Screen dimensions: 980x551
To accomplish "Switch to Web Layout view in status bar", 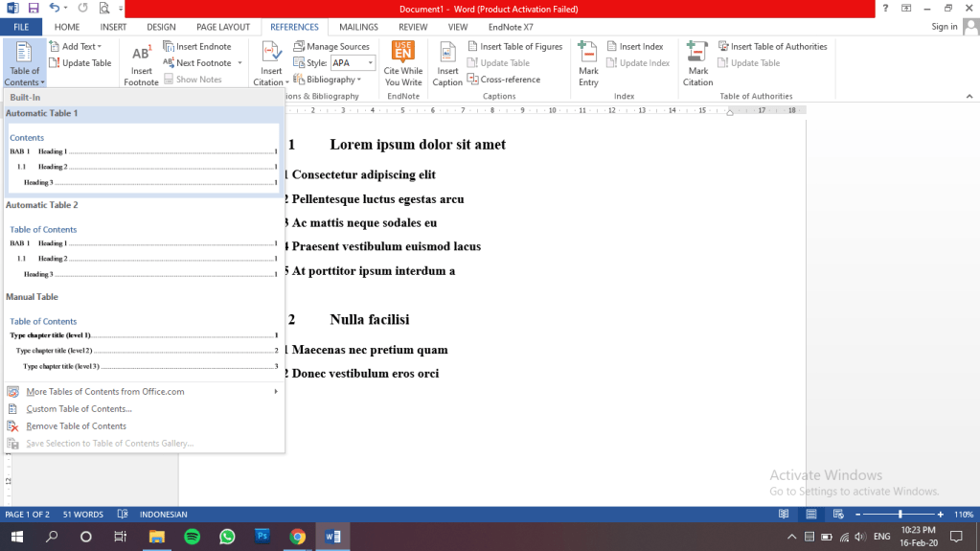I will [x=837, y=515].
